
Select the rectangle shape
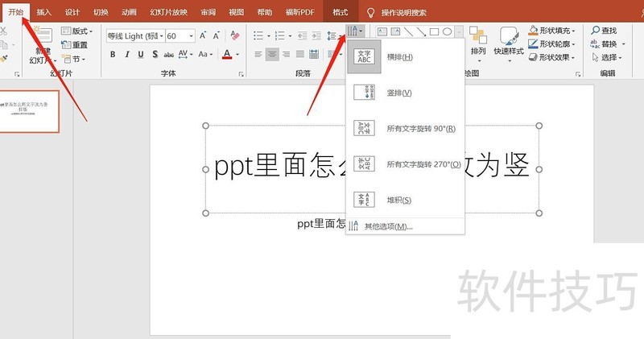pyautogui.click(x=434, y=31)
